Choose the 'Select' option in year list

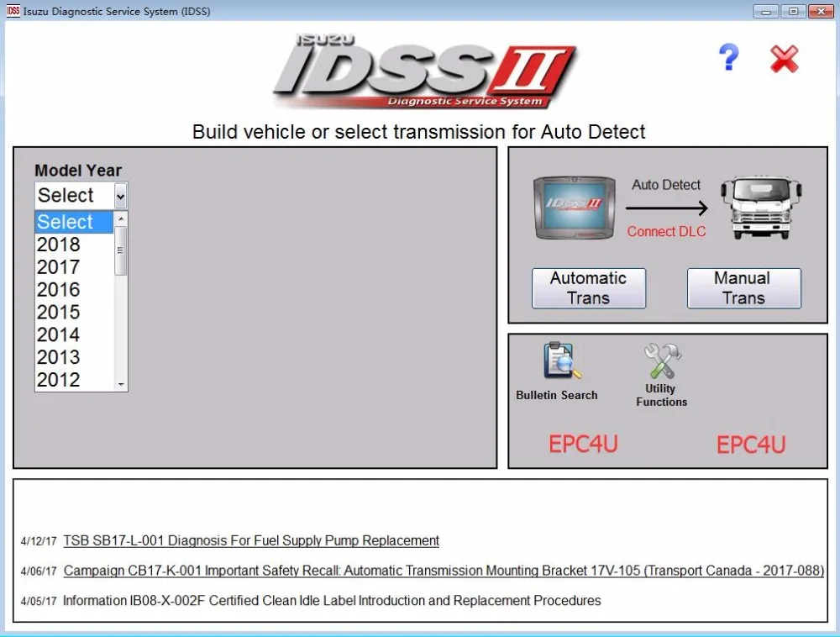point(74,222)
